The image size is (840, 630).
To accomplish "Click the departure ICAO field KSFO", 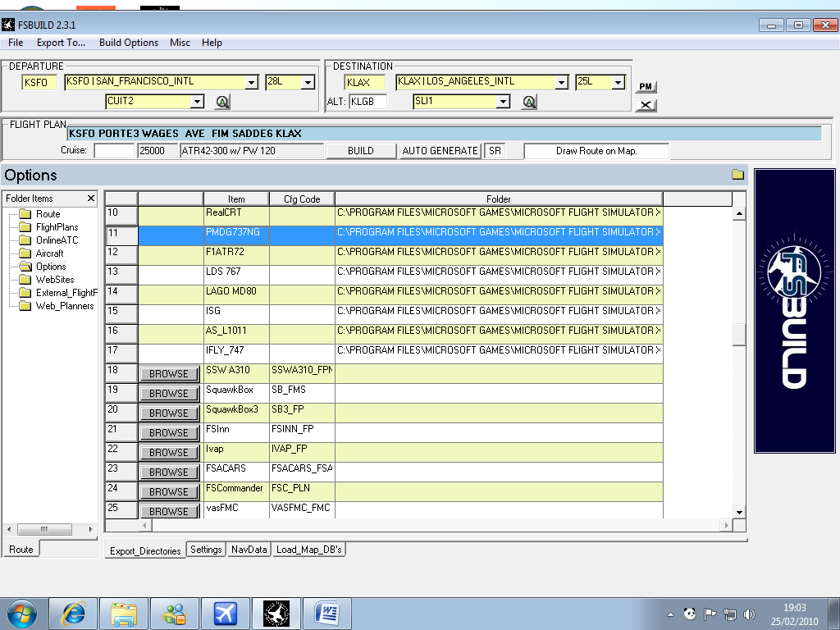I will pyautogui.click(x=39, y=83).
